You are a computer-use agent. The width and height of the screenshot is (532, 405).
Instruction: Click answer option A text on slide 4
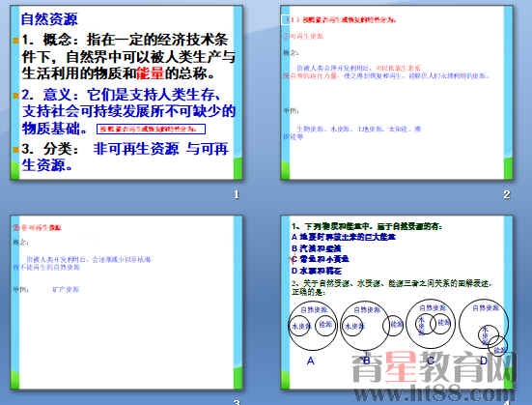point(344,237)
